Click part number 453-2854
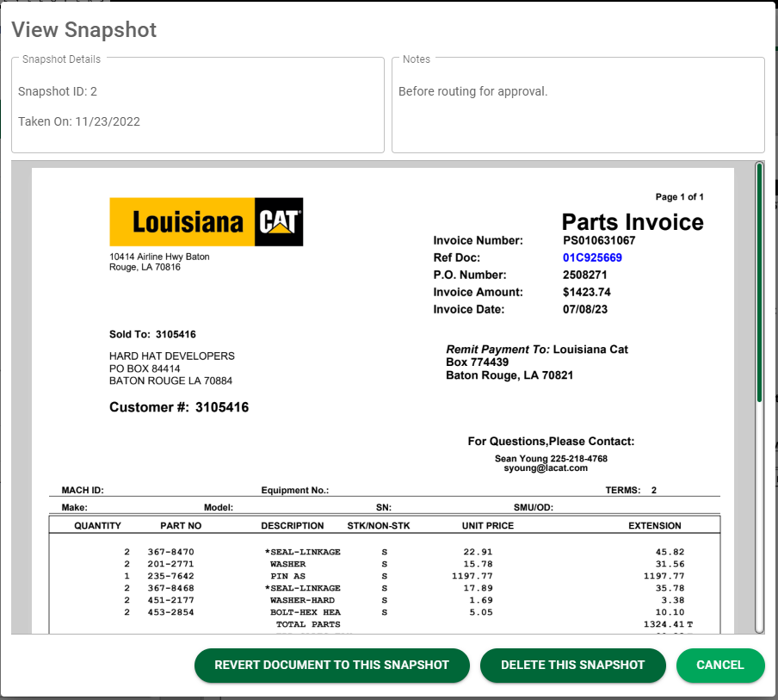Screen dimensions: 778x700 (170, 612)
